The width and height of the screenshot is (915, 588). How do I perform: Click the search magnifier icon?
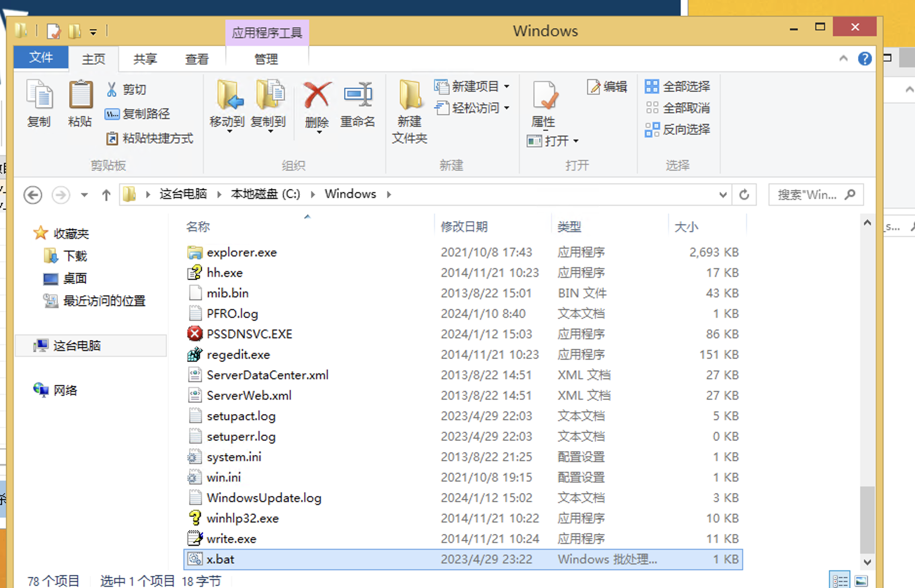click(x=850, y=195)
